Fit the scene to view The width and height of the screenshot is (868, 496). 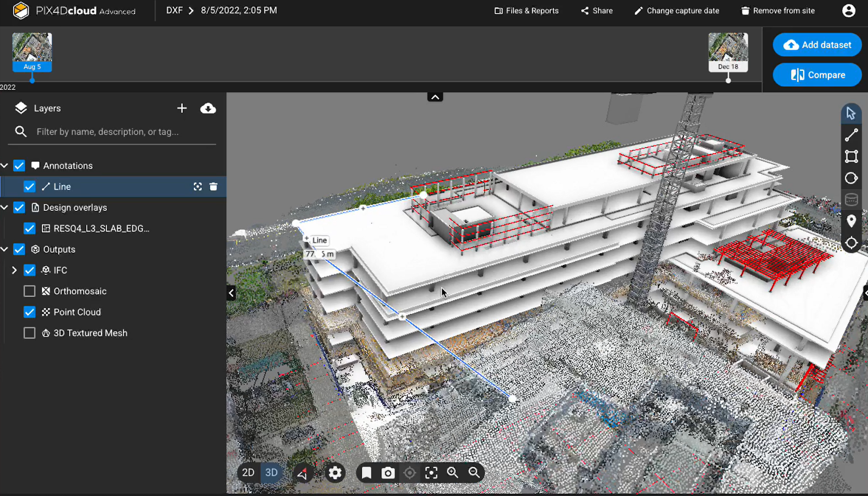(x=431, y=473)
